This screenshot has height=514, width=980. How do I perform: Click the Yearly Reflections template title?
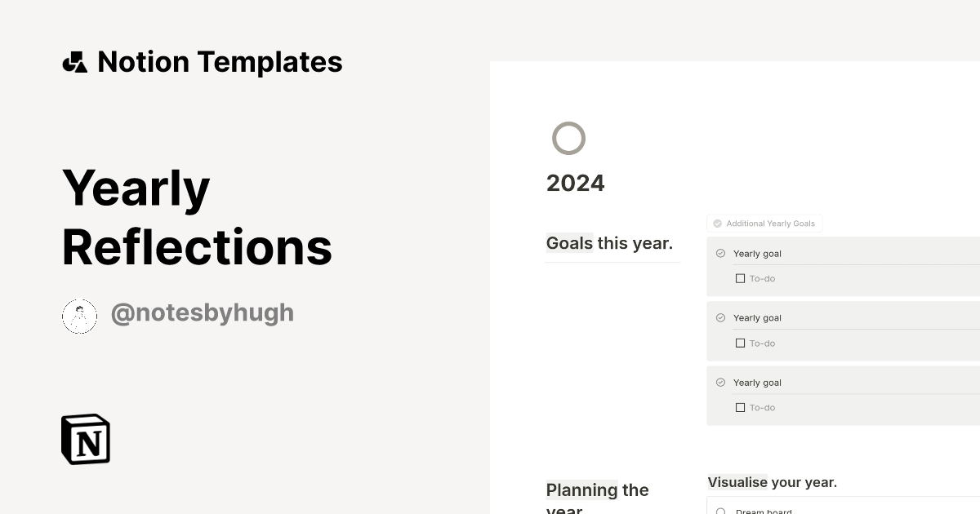click(196, 216)
